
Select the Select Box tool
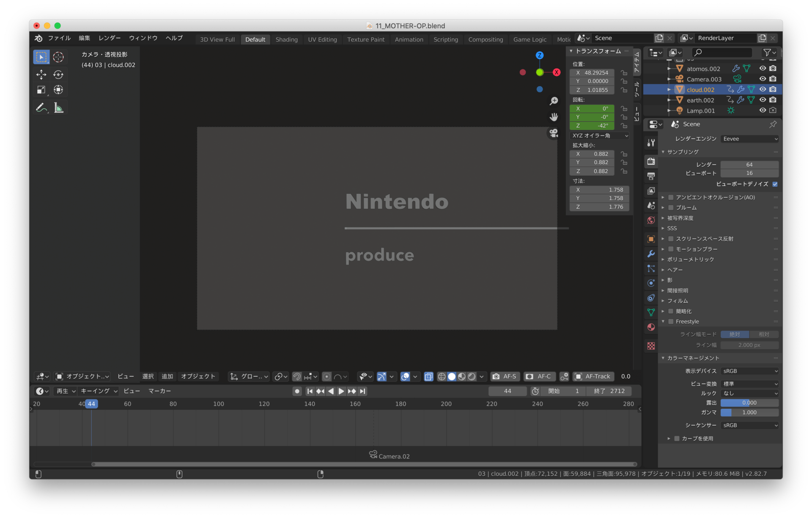(x=41, y=57)
